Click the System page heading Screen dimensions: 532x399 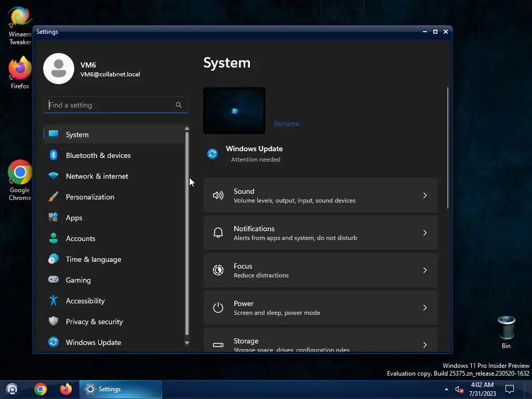pos(227,63)
